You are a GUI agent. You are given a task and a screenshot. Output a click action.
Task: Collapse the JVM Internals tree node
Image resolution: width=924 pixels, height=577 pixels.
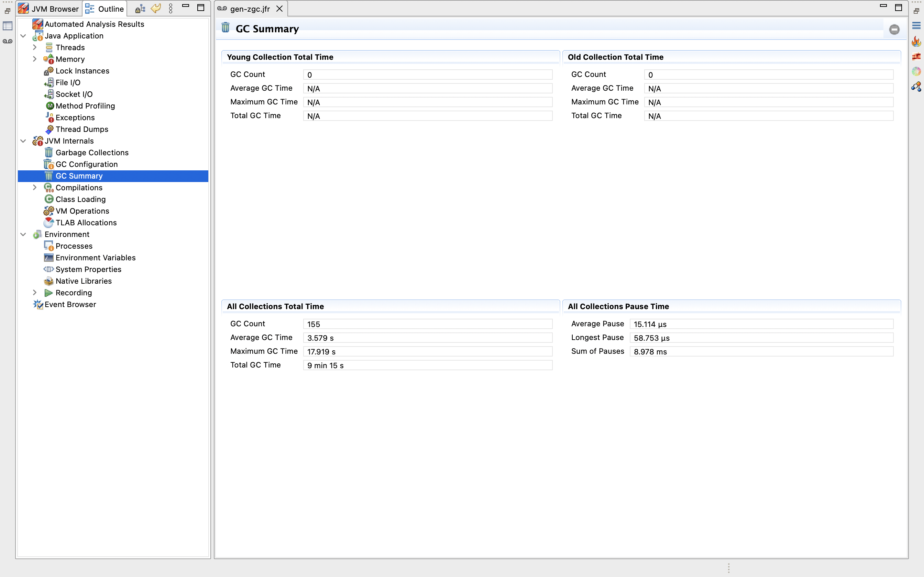click(23, 141)
